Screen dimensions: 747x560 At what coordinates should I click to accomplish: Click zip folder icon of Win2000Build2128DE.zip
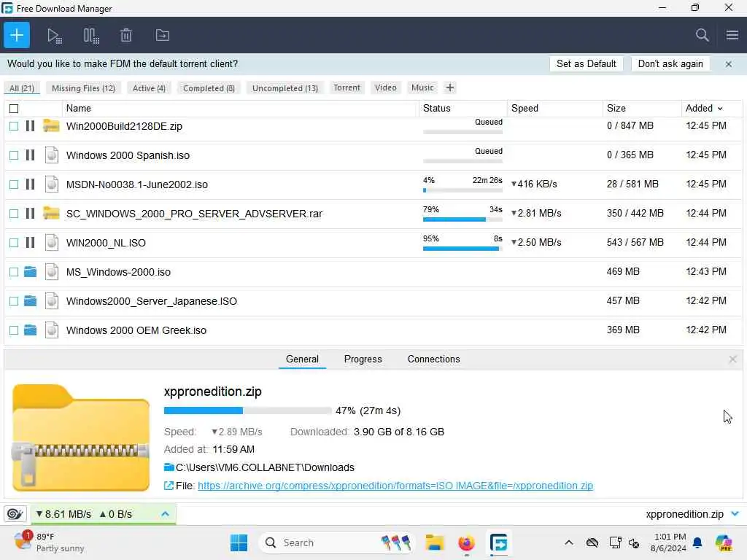[52, 125]
